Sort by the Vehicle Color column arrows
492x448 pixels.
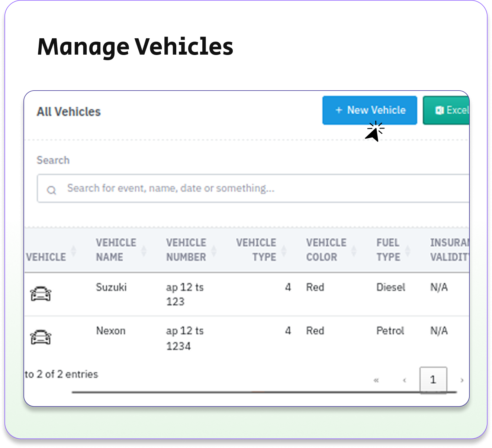click(354, 251)
